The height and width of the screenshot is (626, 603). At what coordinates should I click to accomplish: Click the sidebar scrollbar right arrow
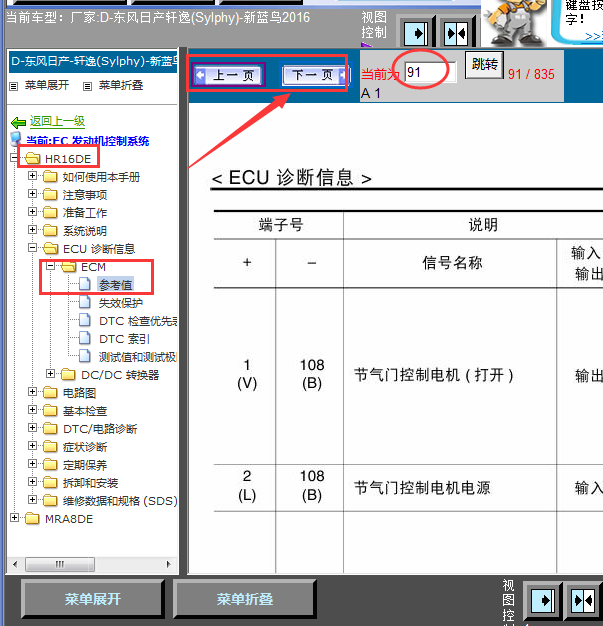tap(168, 564)
